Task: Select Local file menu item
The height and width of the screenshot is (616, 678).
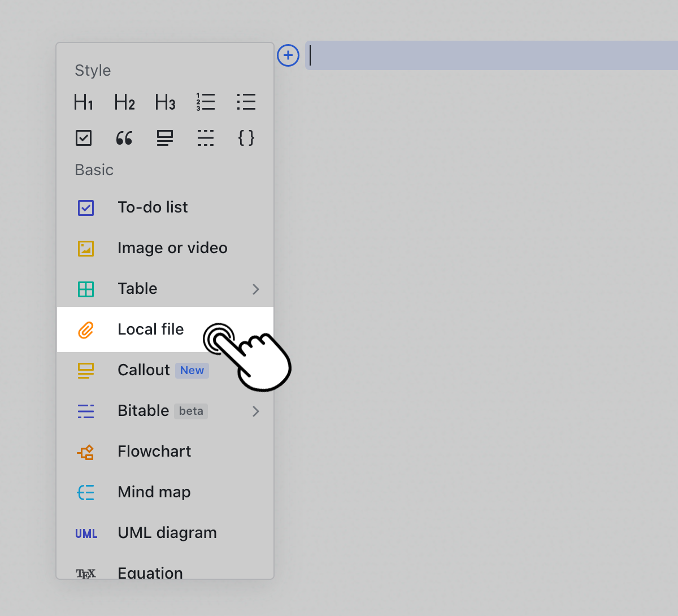Action: pyautogui.click(x=150, y=329)
